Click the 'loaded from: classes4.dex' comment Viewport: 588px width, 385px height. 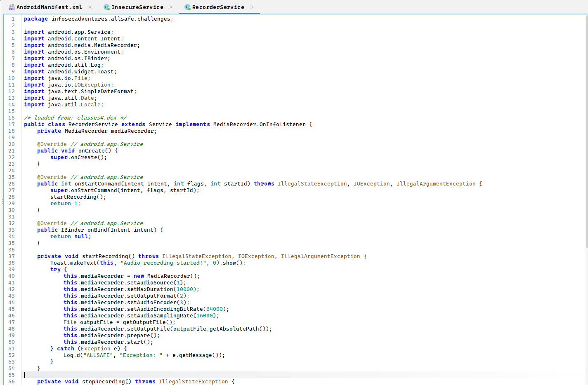[x=76, y=118]
